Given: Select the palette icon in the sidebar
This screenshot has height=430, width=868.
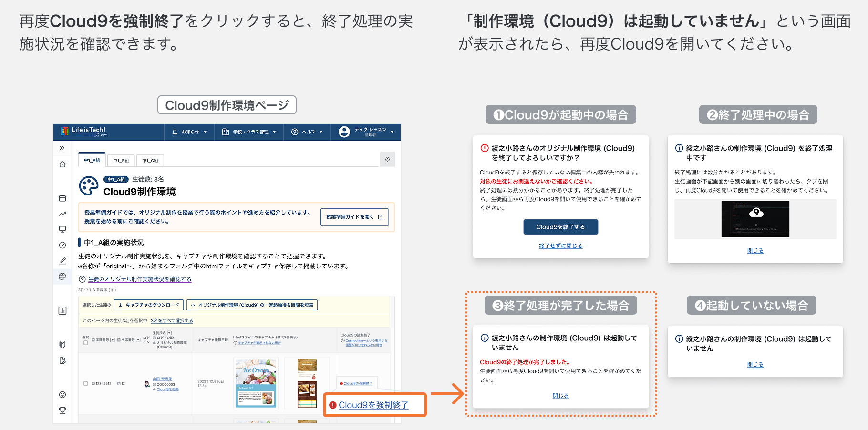Looking at the screenshot, I should pyautogui.click(x=62, y=276).
